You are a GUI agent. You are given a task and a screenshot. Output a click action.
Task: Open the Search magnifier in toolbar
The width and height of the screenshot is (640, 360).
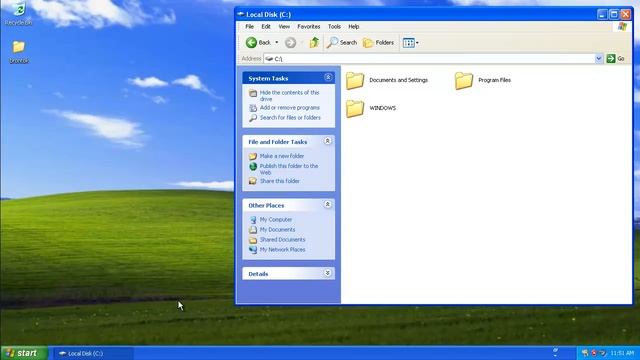point(333,42)
